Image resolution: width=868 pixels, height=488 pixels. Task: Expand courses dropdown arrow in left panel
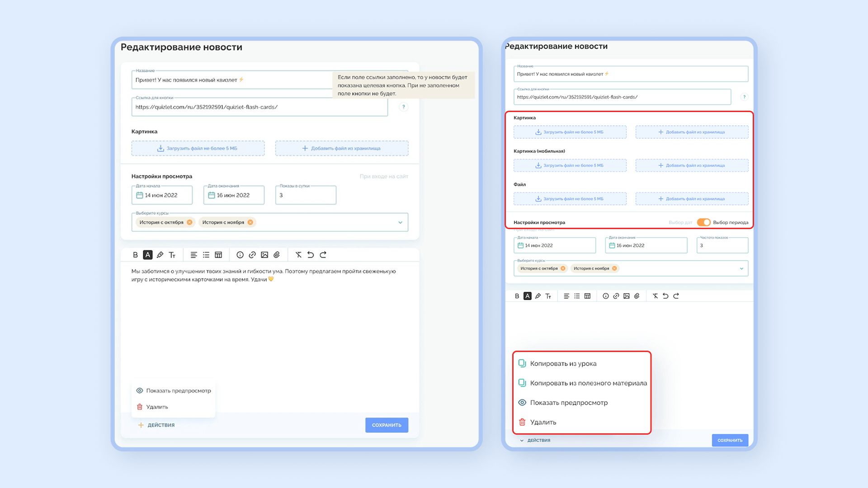point(400,222)
